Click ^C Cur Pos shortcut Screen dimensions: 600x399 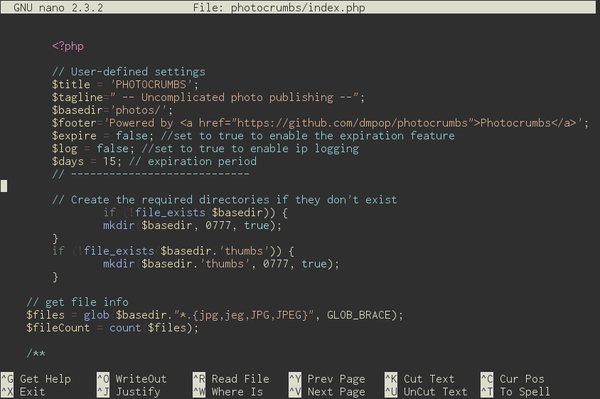(x=513, y=379)
